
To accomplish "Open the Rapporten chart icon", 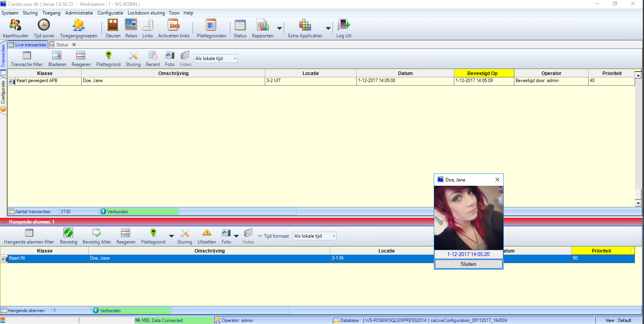I will [262, 25].
